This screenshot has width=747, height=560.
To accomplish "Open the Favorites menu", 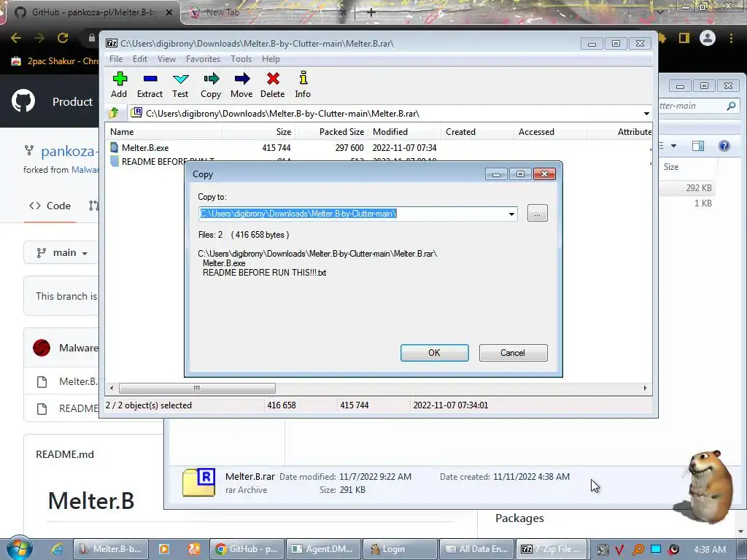I will 203,59.
